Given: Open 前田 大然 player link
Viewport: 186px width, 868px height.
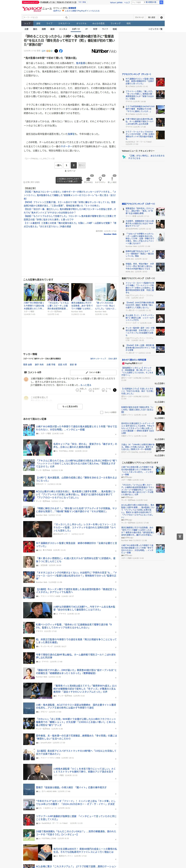Looking at the screenshot, I should click(62, 364).
